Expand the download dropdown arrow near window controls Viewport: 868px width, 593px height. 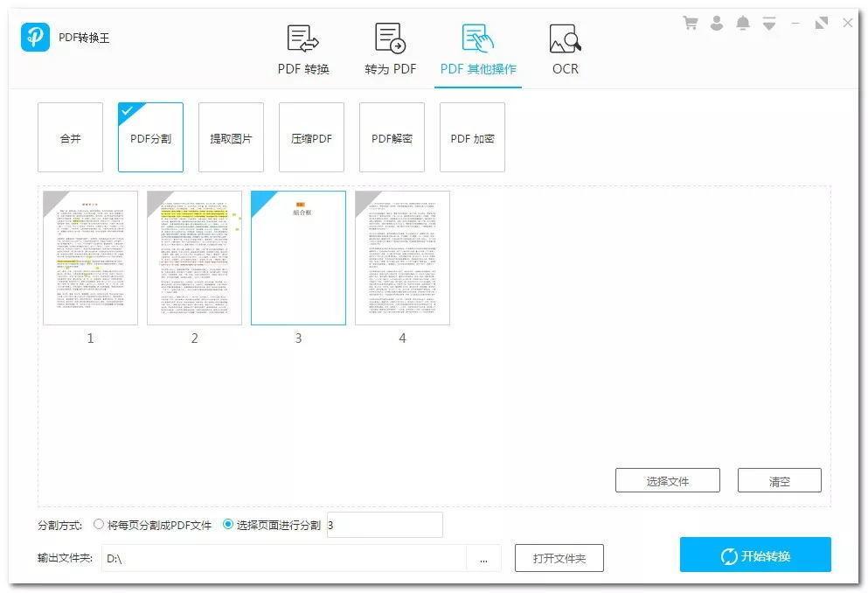click(769, 23)
